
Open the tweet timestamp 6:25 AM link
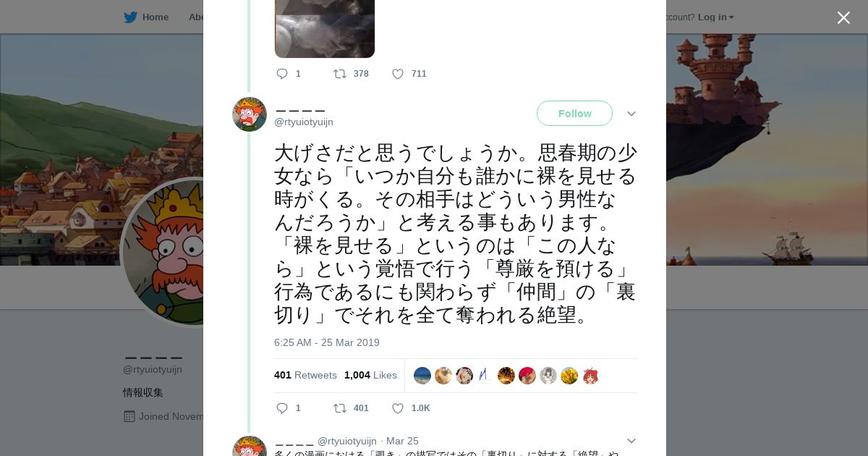(x=326, y=342)
